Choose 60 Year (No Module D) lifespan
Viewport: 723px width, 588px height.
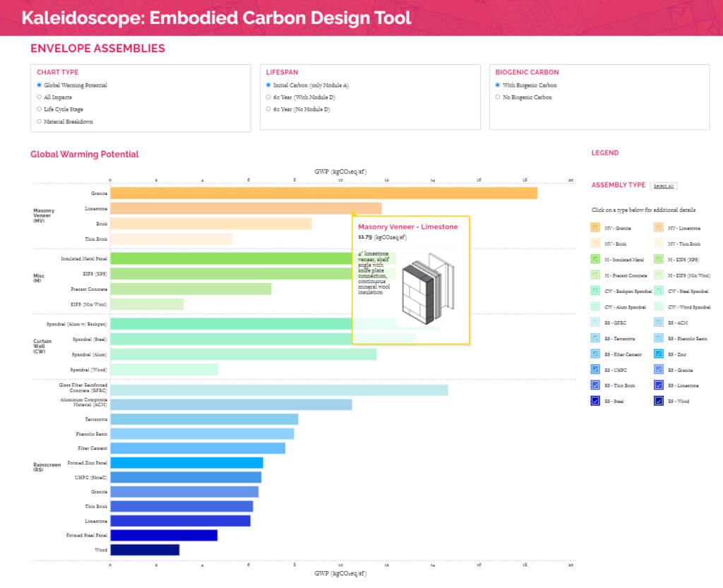(268, 109)
